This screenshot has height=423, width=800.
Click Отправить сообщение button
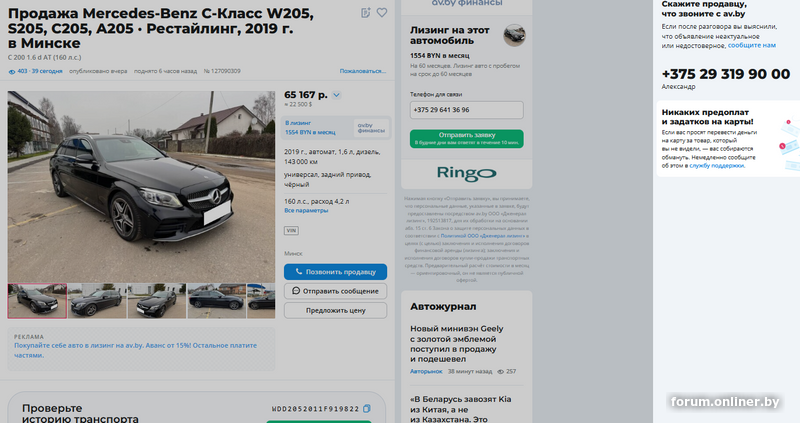click(x=335, y=291)
